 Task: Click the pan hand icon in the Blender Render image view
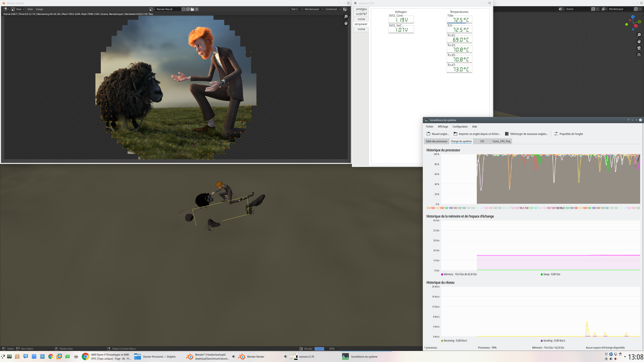(x=346, y=23)
